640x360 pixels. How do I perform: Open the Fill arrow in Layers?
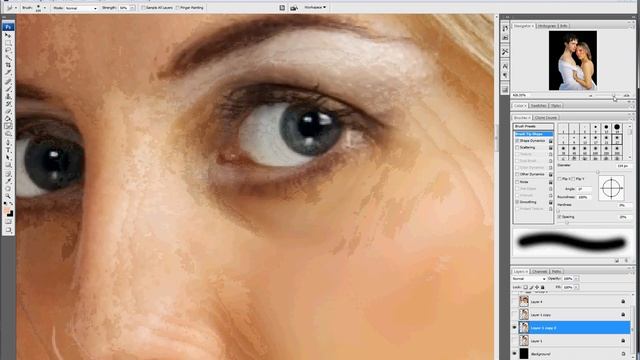[577, 287]
